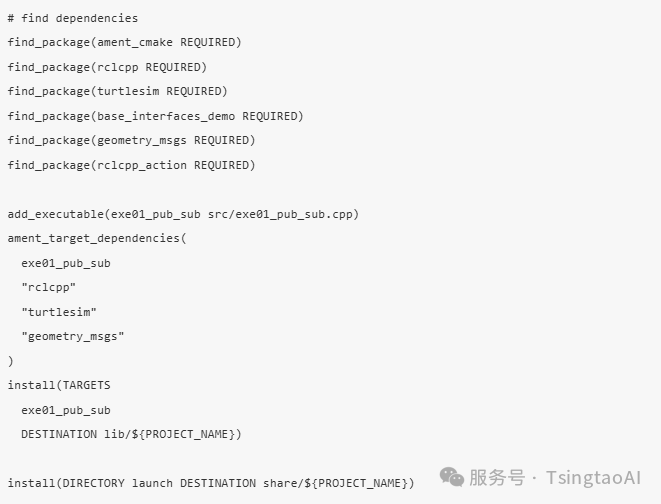Image resolution: width=661 pixels, height=504 pixels.
Task: Click the find_package(geometry_msgs REQUIRED) line
Action: [131, 140]
